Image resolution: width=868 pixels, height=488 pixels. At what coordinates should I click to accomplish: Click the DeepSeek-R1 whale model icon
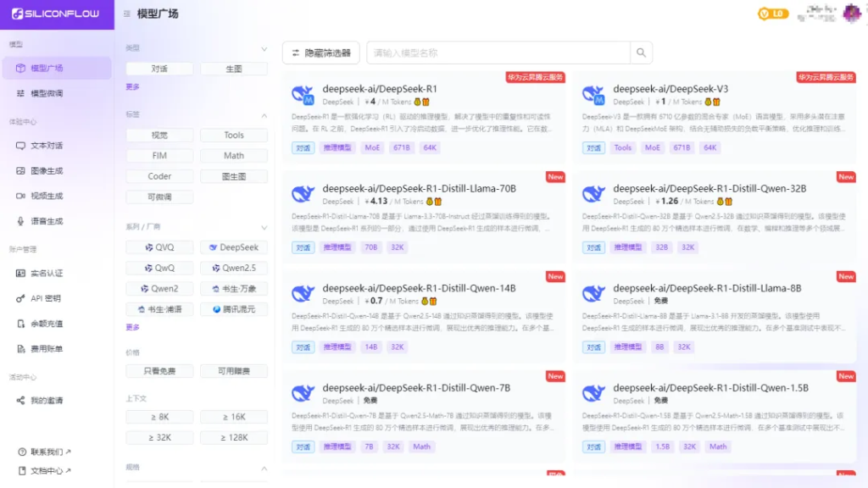coord(303,95)
